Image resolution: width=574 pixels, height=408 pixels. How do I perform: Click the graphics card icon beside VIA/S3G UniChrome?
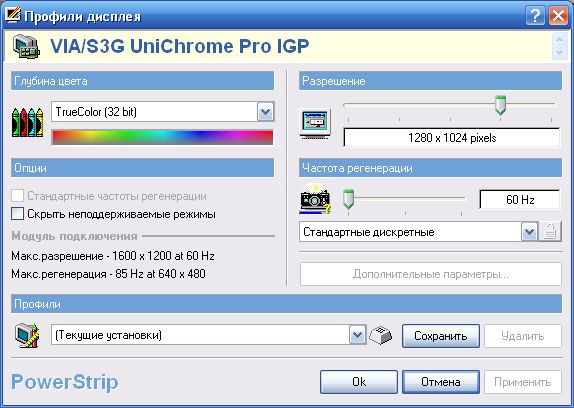[26, 46]
